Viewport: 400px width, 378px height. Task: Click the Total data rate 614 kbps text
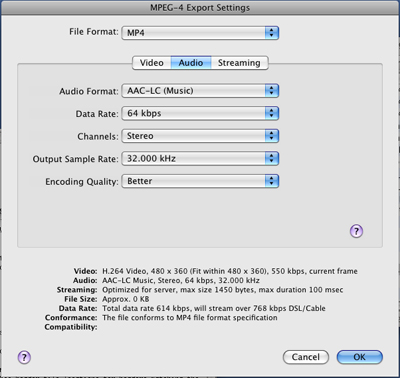pos(214,308)
